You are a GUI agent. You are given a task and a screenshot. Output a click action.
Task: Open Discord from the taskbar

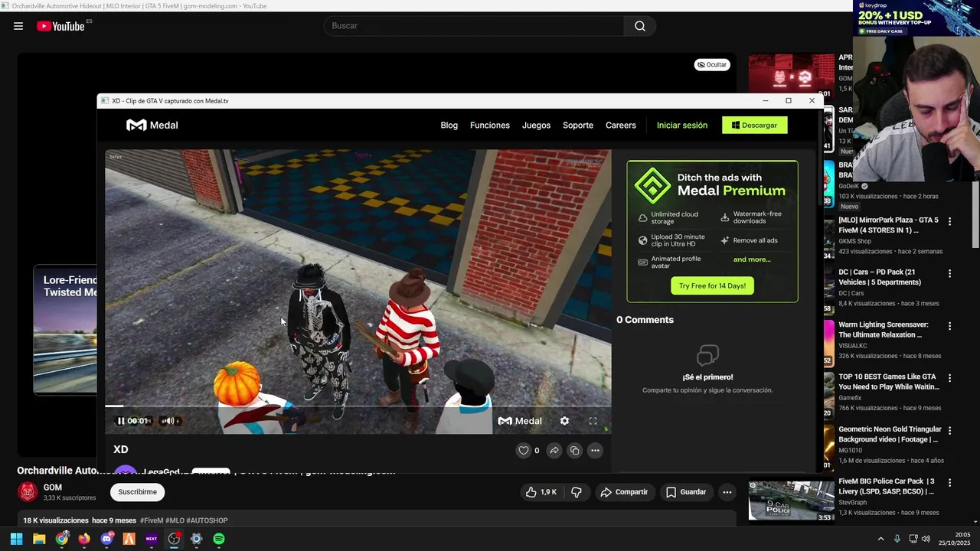106,539
